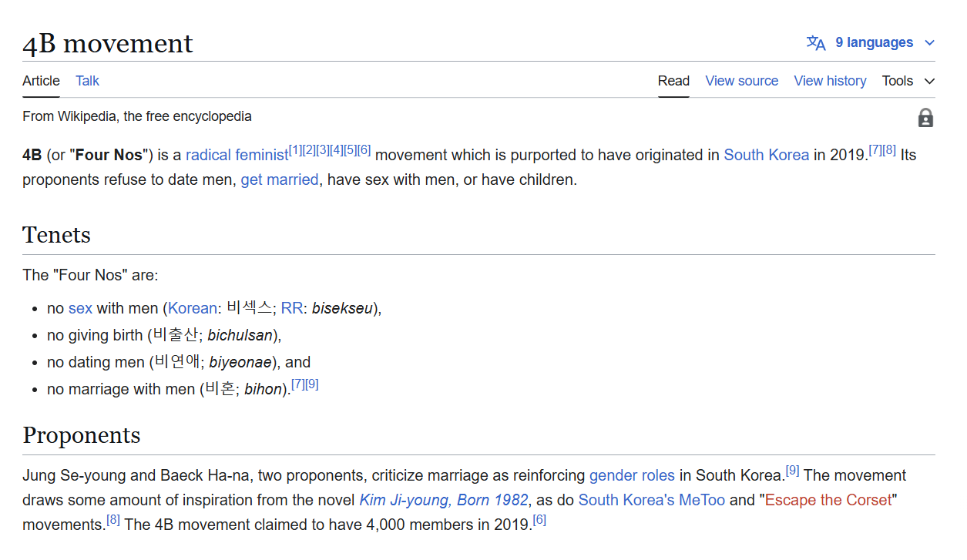The image size is (967, 560).
Task: Select the Read tab
Action: click(673, 81)
